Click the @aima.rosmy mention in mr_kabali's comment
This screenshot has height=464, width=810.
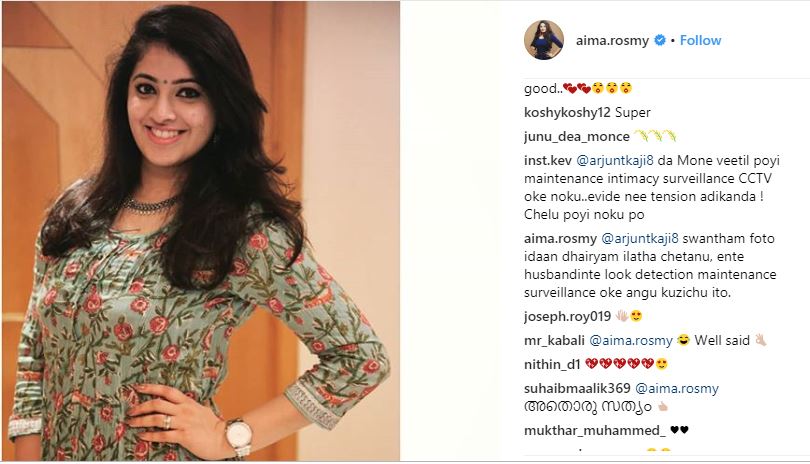631,341
